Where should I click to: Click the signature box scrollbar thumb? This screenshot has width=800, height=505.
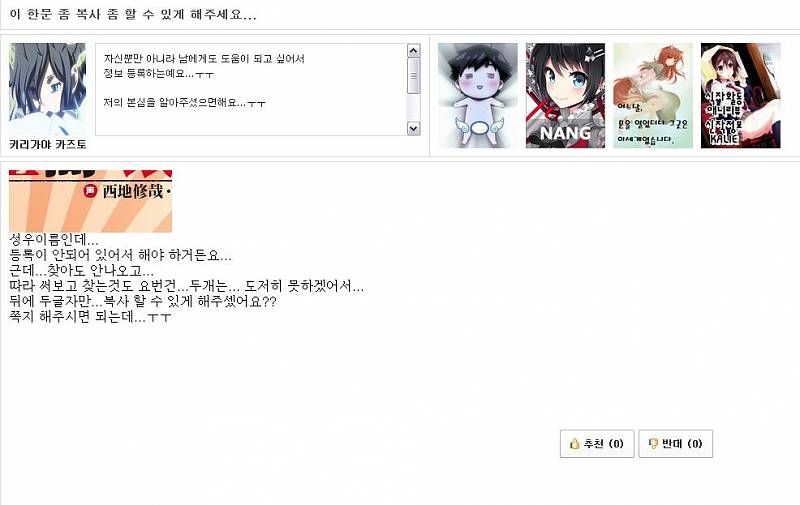[413, 75]
